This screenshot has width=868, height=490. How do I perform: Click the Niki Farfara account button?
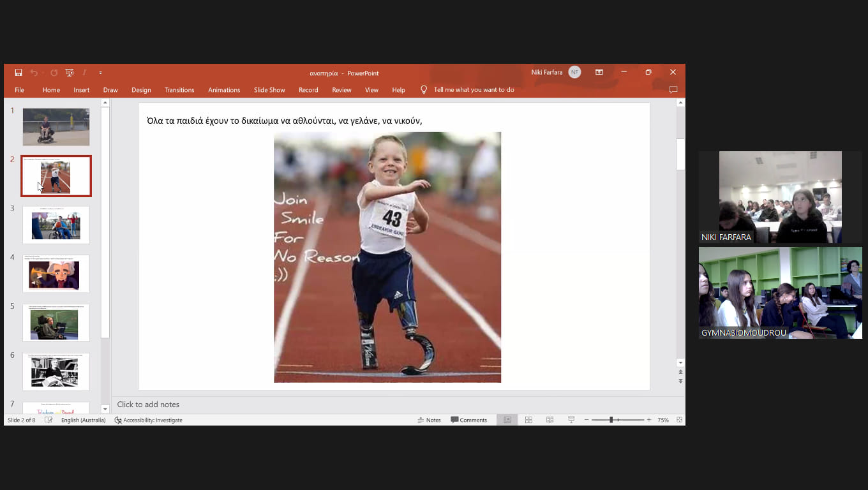(555, 72)
